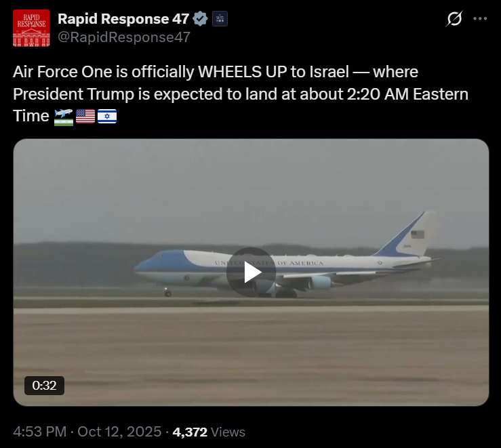Image resolution: width=501 pixels, height=448 pixels.
Task: Open the @RapidResponse47 handle link
Action: (124, 37)
